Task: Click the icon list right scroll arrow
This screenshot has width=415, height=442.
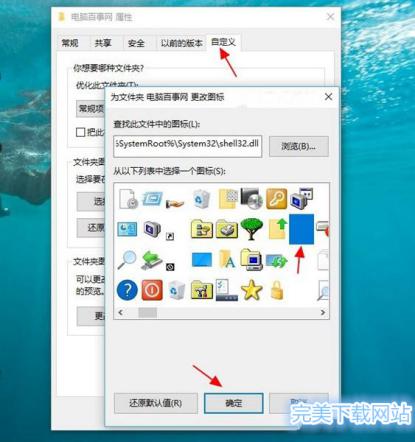Action: pyautogui.click(x=323, y=312)
